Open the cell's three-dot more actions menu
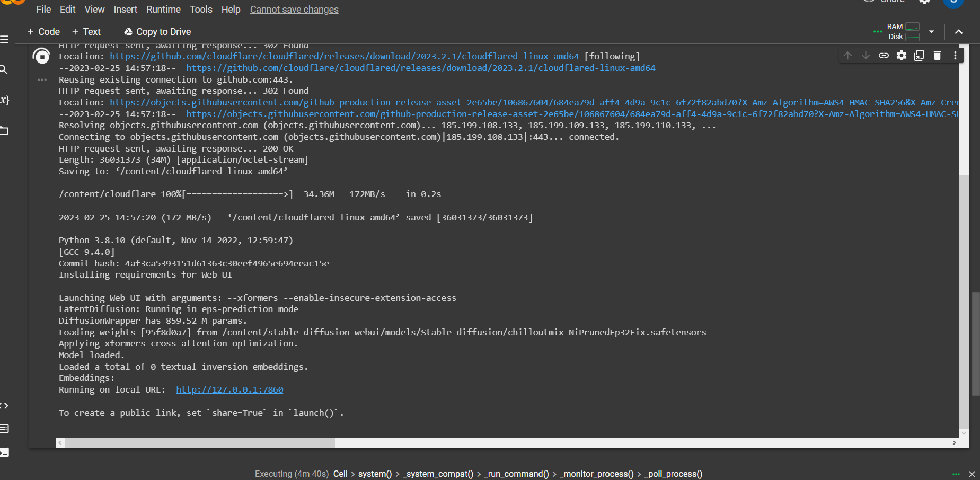The width and height of the screenshot is (980, 480). click(956, 55)
